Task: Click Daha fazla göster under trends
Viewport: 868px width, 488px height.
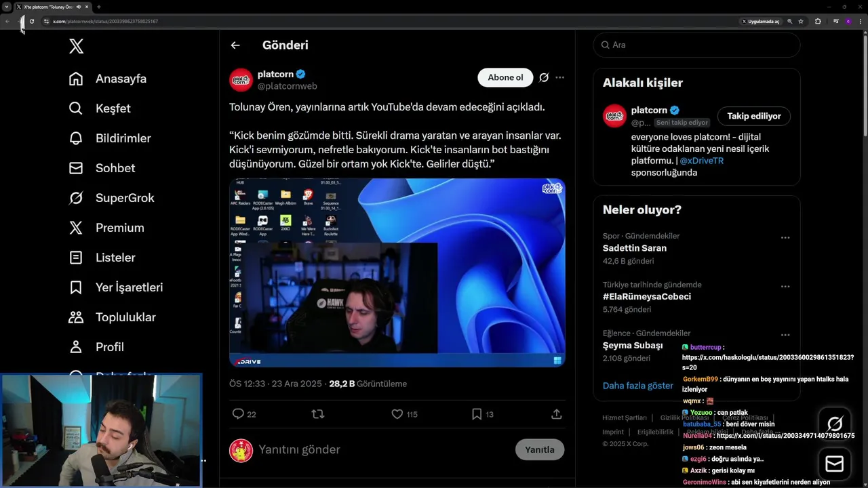Action: 638,386
